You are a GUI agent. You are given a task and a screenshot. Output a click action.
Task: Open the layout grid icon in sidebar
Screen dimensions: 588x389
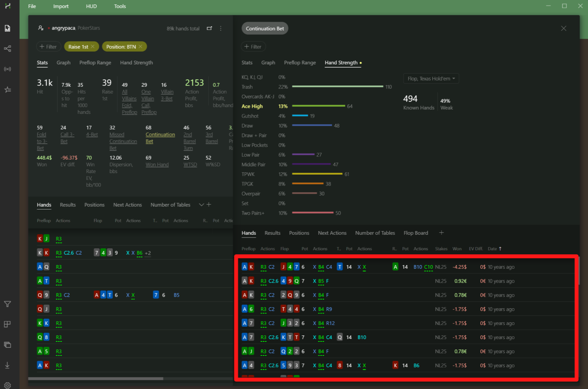pos(7,324)
